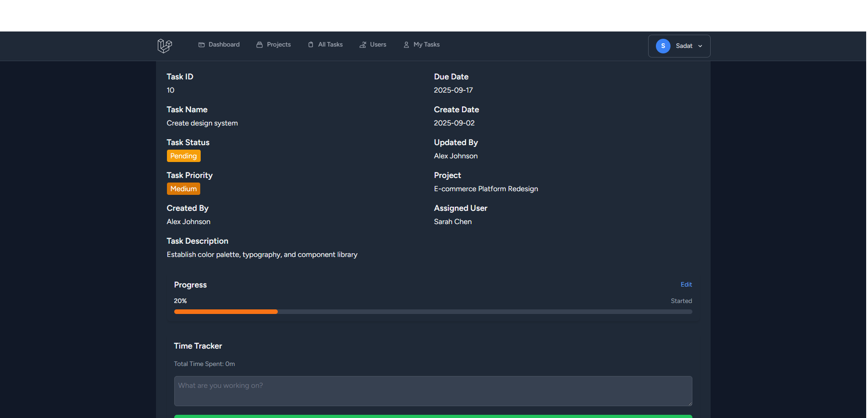Click the Task Status label

(x=188, y=142)
